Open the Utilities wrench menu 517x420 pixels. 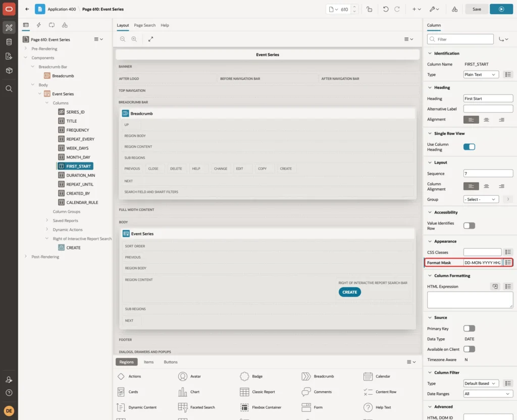[x=434, y=9]
